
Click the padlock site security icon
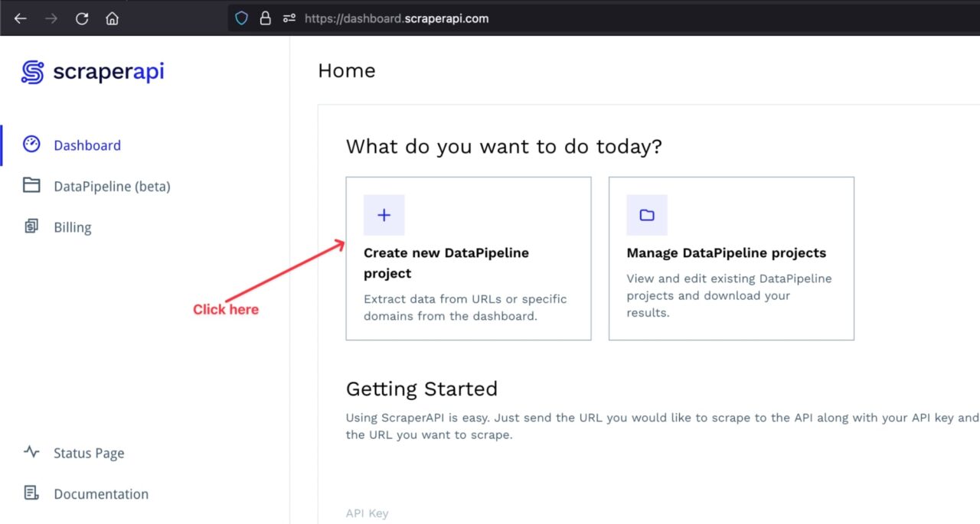click(265, 18)
